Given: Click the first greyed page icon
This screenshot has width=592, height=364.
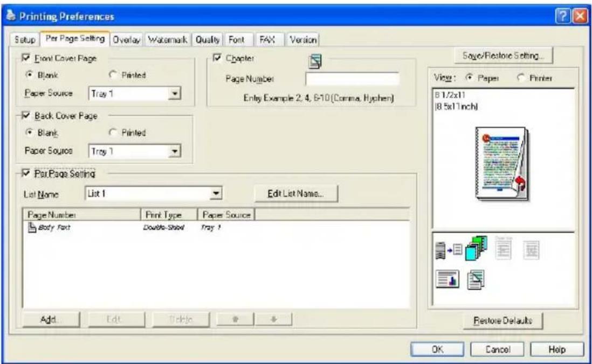Looking at the screenshot, I should click(x=503, y=248).
